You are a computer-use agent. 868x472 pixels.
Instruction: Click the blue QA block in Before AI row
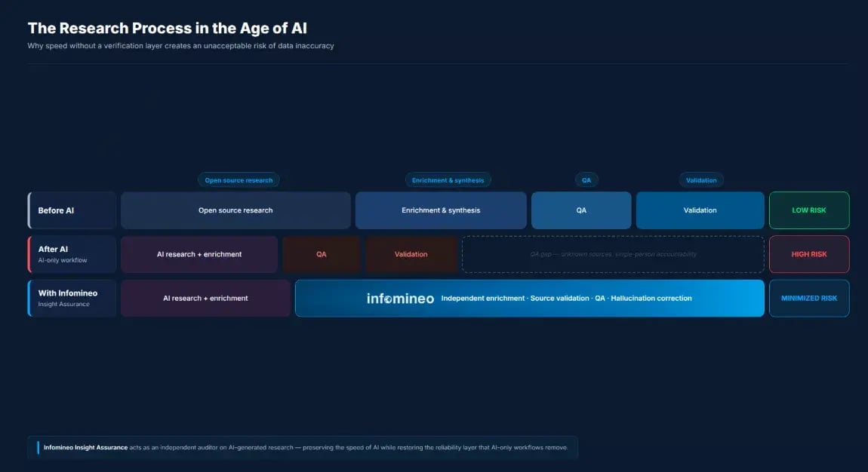(581, 210)
